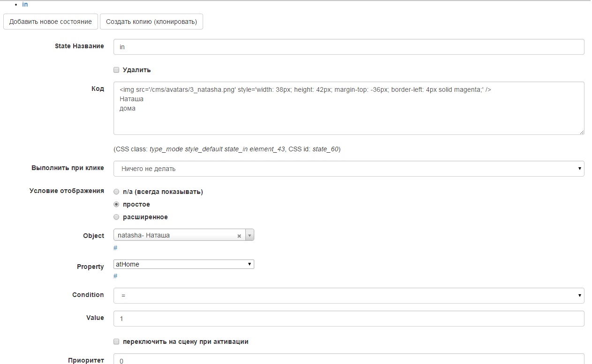Focus the Value input field
Screen dimensions: 592x364
click(x=349, y=319)
